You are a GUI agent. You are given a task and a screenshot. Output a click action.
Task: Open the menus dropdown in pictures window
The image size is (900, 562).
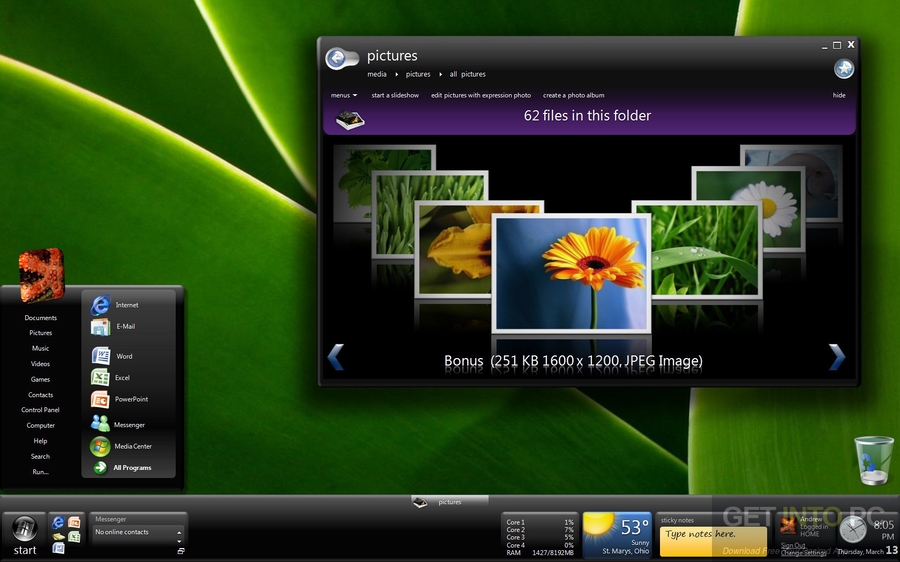(x=343, y=95)
